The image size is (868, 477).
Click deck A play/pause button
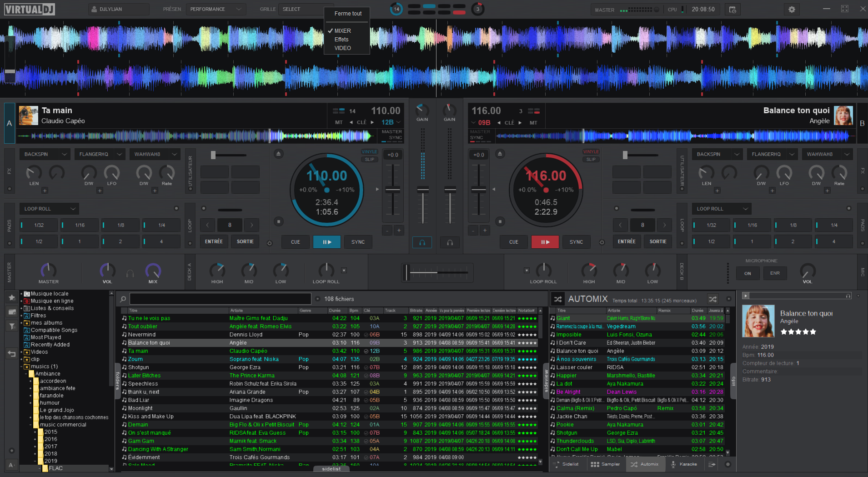pyautogui.click(x=327, y=242)
